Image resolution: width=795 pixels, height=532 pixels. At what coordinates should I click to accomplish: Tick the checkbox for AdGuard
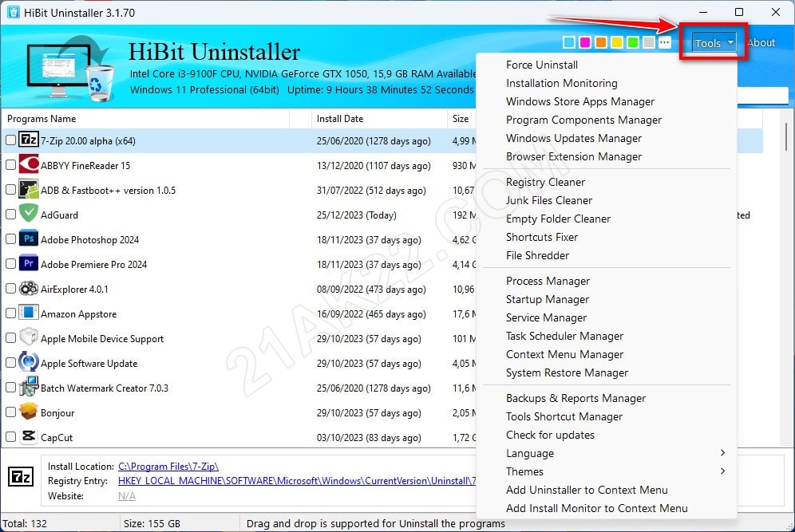pos(10,215)
